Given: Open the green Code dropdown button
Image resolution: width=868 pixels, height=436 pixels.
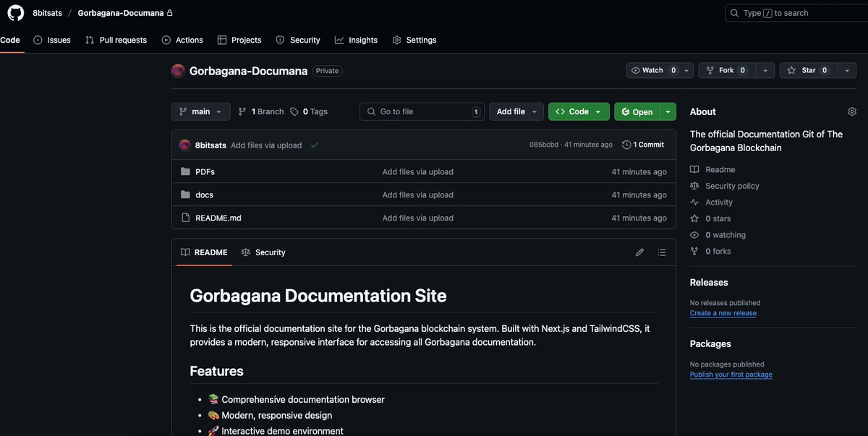Looking at the screenshot, I should (x=579, y=111).
